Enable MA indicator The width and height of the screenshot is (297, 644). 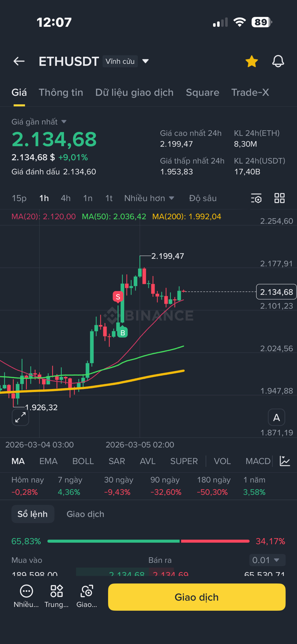tap(18, 461)
